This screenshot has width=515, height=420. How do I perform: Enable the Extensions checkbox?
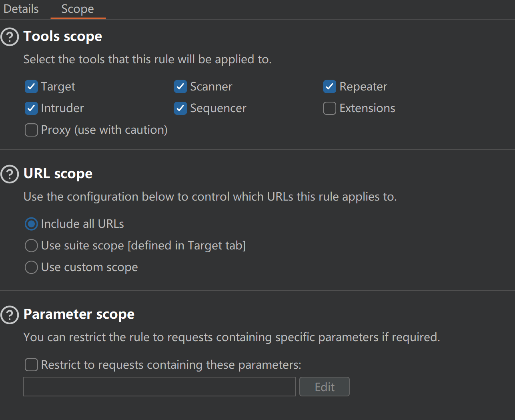[x=329, y=108]
